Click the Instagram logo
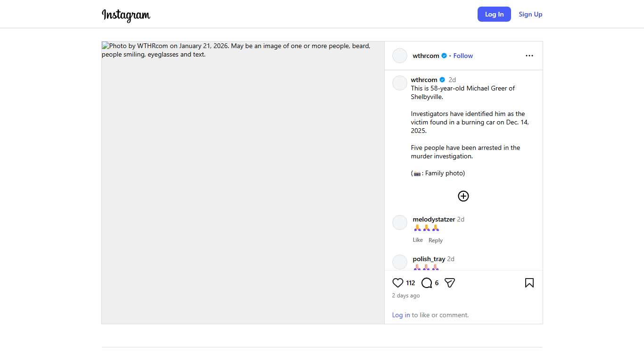Image resolution: width=644 pixels, height=362 pixels. [126, 15]
